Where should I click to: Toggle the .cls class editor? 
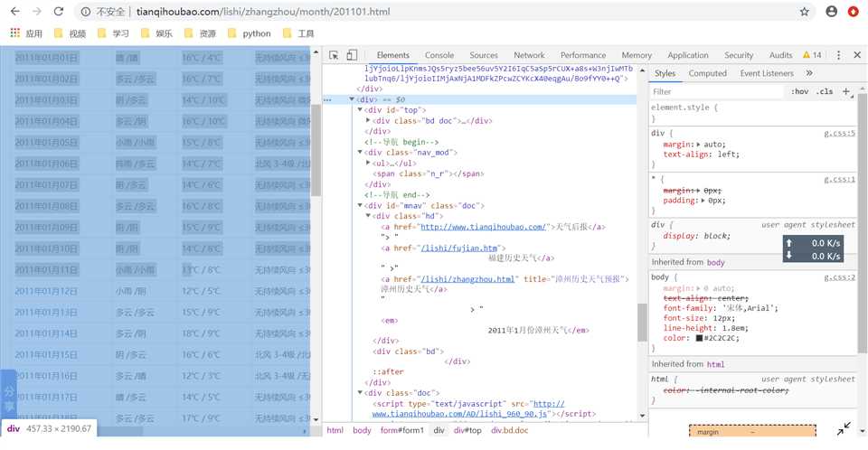[x=825, y=91]
